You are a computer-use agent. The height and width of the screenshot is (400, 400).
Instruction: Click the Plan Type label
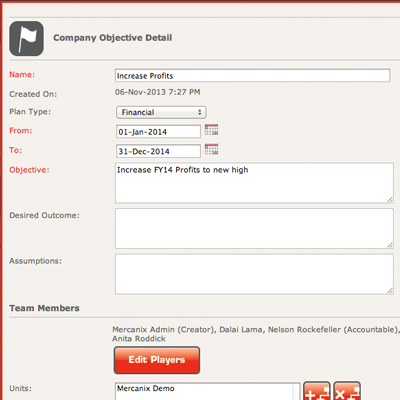(x=30, y=112)
